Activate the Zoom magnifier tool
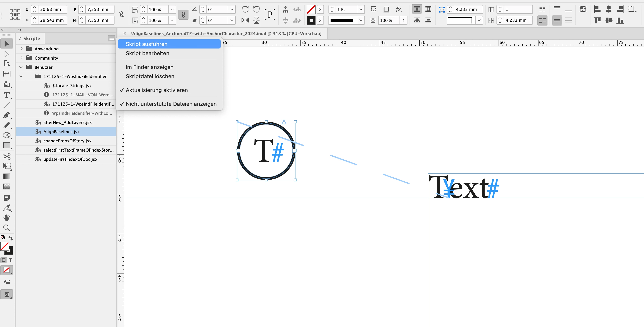The image size is (644, 327). pos(6,228)
